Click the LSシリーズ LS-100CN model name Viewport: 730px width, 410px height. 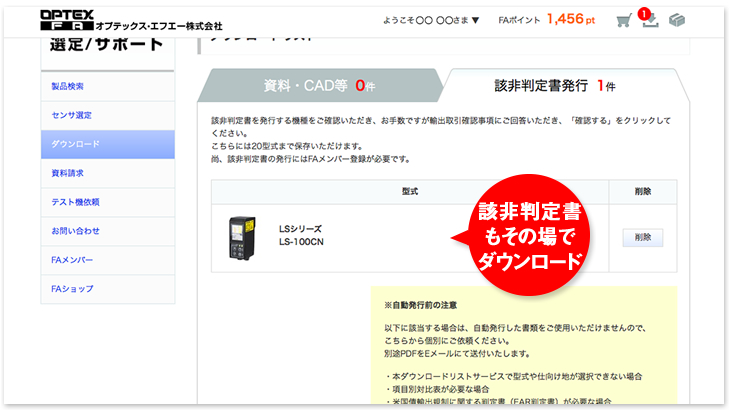301,236
